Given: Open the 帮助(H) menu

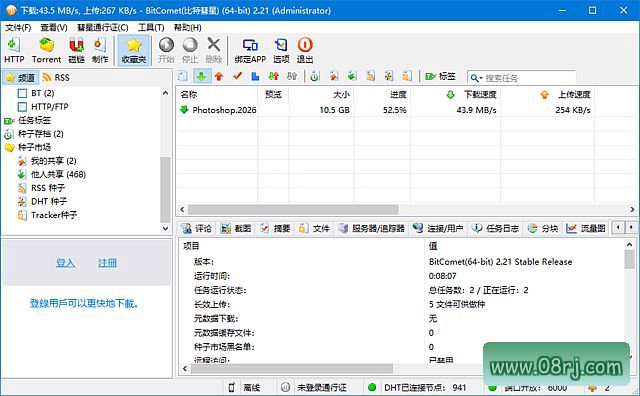Looking at the screenshot, I should tap(187, 27).
